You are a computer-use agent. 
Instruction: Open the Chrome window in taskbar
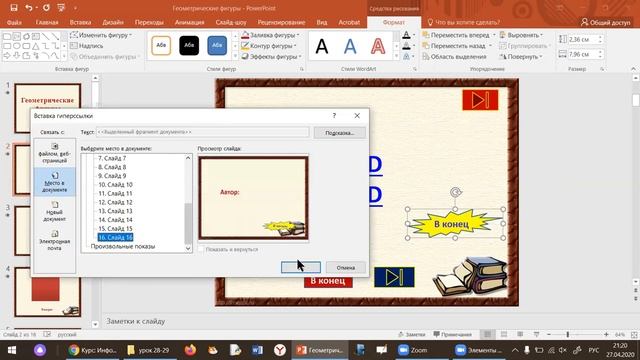click(93, 350)
